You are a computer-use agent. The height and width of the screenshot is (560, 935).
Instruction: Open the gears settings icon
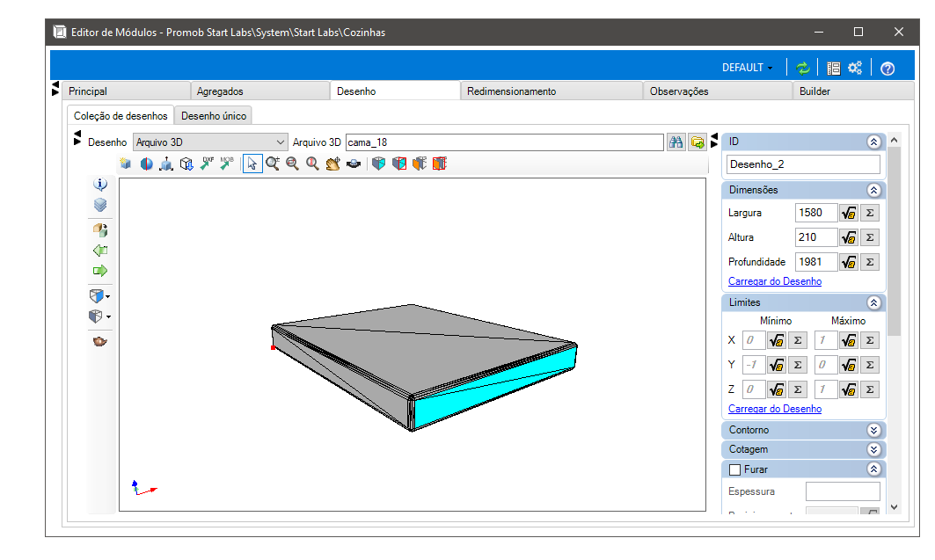click(x=855, y=68)
